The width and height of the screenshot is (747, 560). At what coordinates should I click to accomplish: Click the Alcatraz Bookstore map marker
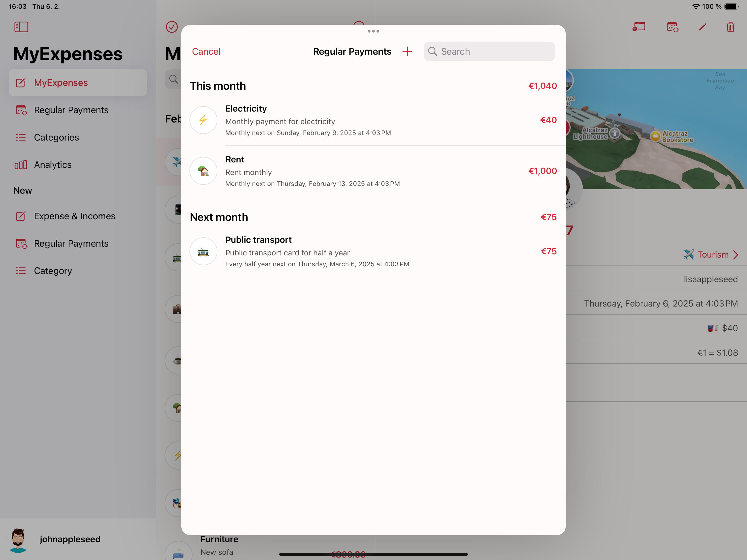pyautogui.click(x=655, y=136)
